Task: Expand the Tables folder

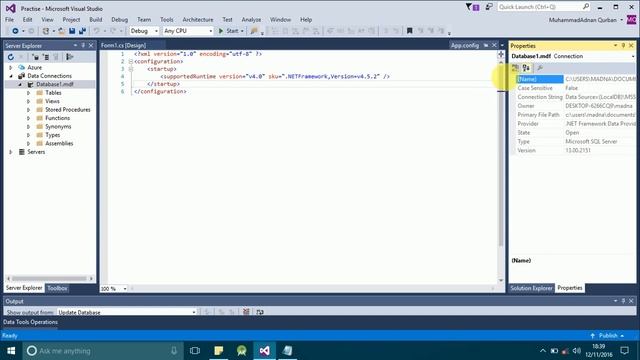Action: tap(28, 93)
